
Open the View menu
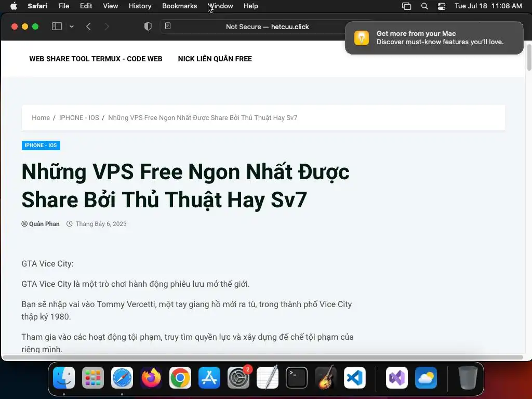110,6
